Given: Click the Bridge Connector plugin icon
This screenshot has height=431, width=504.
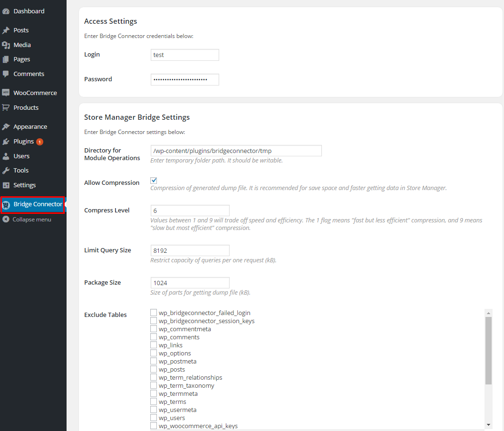Looking at the screenshot, I should click(6, 205).
